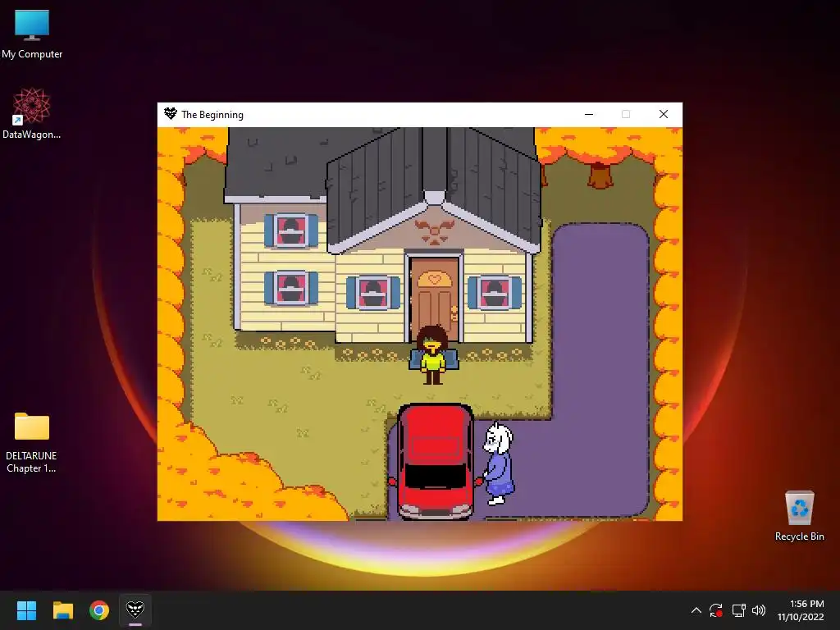This screenshot has height=630, width=840.
Task: Click the sync status tray icon
Action: click(716, 610)
